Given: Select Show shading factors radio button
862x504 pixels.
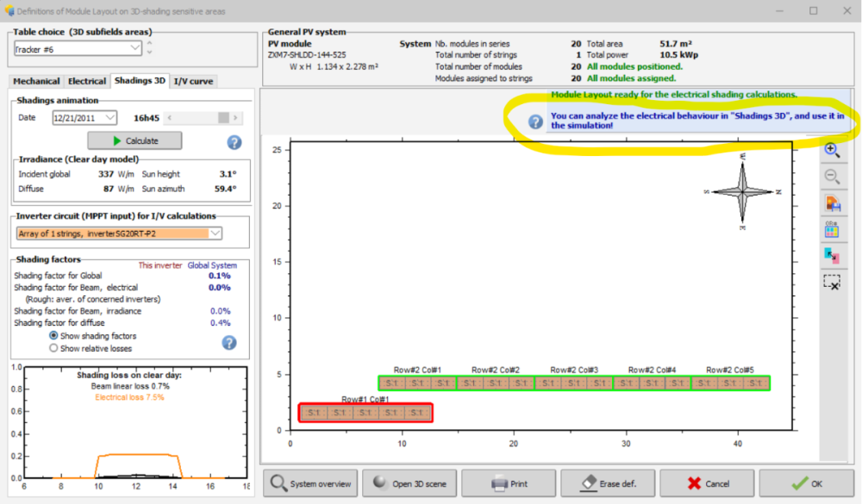Looking at the screenshot, I should [54, 336].
